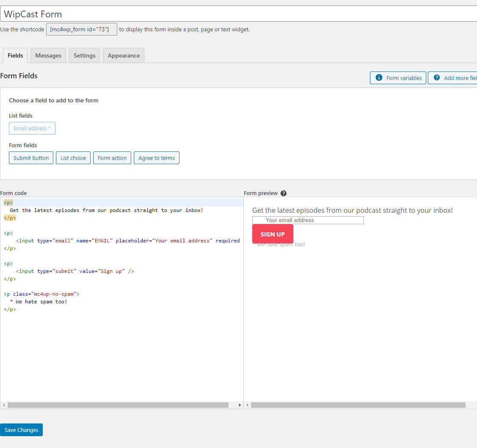The image size is (477, 448).
Task: Add the Email address list field
Action: tap(32, 128)
